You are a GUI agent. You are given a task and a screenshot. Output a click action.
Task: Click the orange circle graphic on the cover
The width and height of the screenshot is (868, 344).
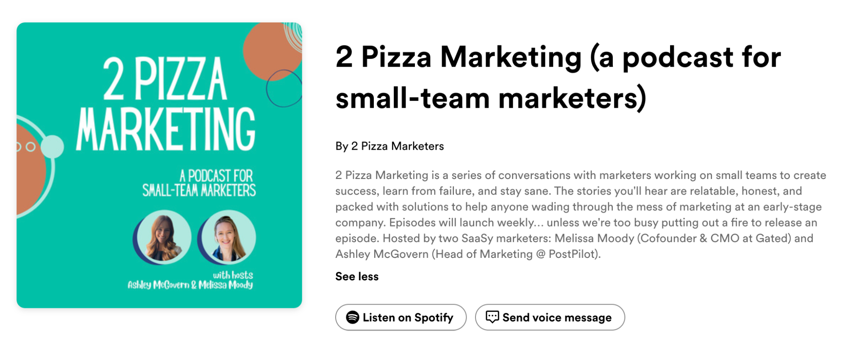point(273,51)
